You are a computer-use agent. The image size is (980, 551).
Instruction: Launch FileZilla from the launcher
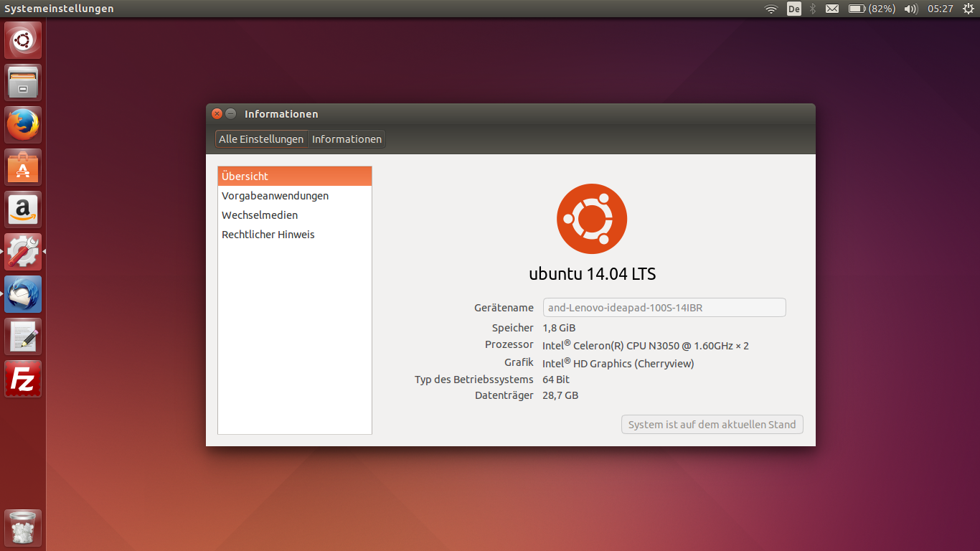pos(23,379)
